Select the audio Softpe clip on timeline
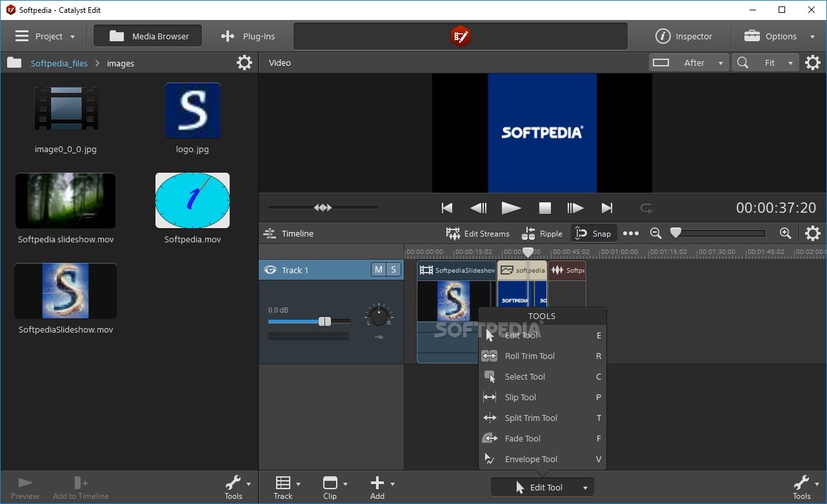 pos(567,284)
